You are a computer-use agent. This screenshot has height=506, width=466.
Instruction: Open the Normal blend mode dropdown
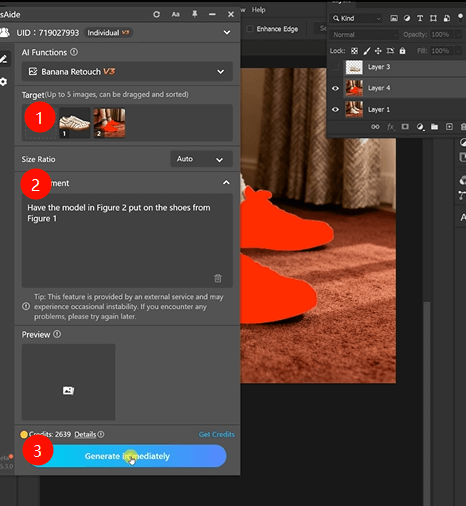(364, 35)
